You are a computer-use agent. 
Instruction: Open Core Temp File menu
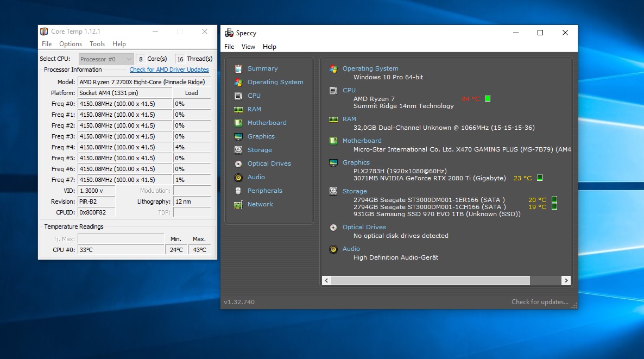point(47,44)
